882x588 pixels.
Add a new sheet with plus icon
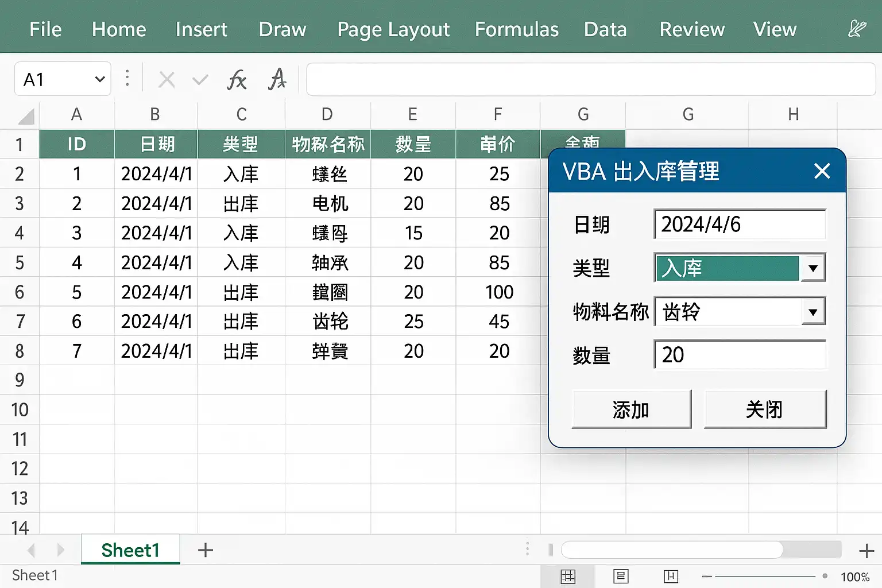(x=206, y=550)
